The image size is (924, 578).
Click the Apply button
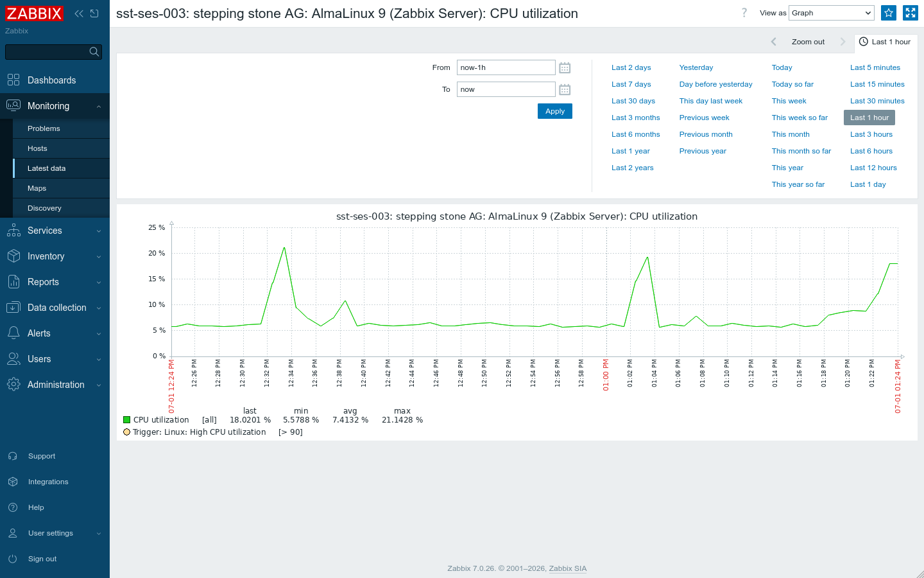tap(555, 111)
